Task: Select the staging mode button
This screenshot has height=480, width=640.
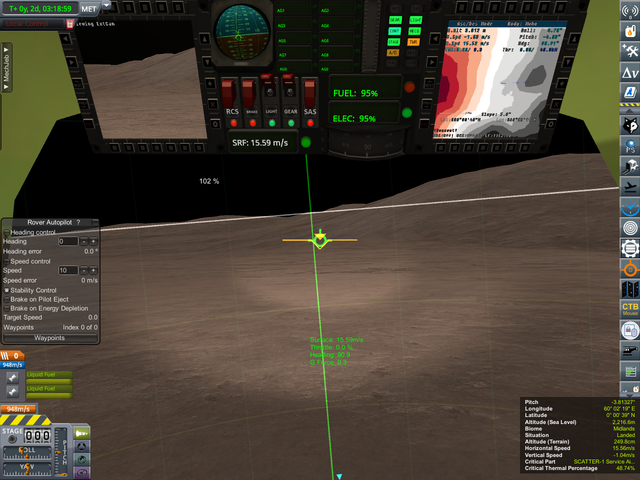Action: [x=82, y=433]
